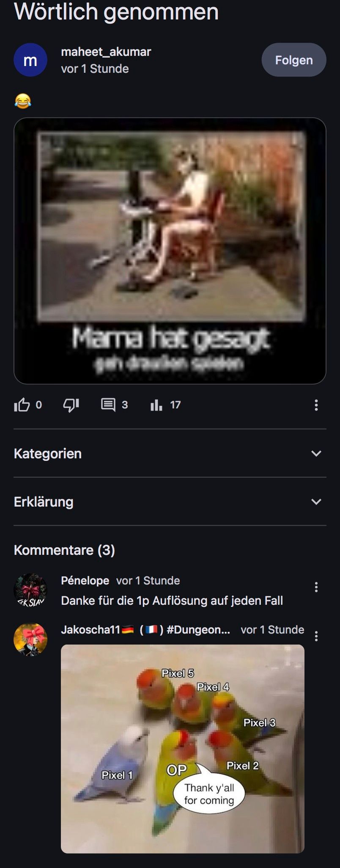The image size is (340, 868).
Task: Open the Pixel parrots comment image
Action: click(183, 749)
